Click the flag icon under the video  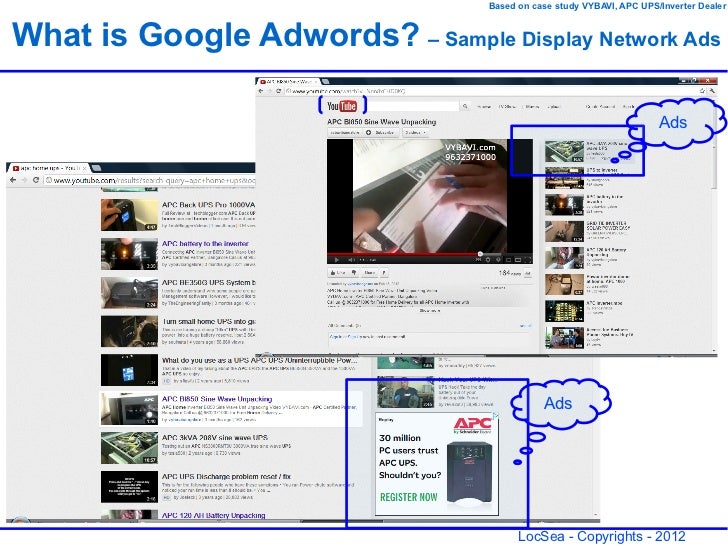coord(384,273)
